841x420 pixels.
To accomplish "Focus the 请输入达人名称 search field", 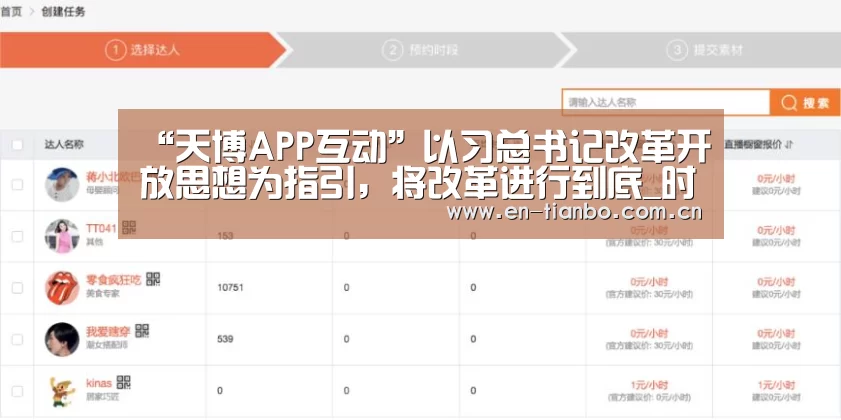I will (x=666, y=102).
